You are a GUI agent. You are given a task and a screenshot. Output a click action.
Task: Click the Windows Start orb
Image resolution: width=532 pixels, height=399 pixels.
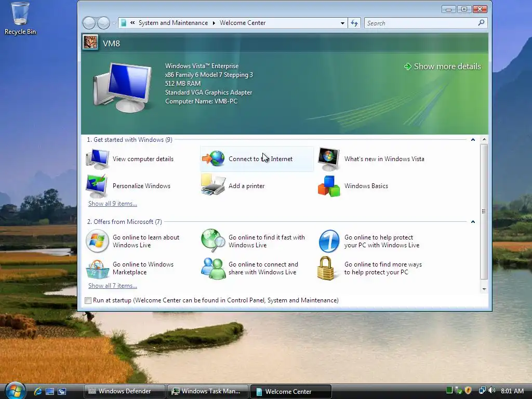(16, 391)
